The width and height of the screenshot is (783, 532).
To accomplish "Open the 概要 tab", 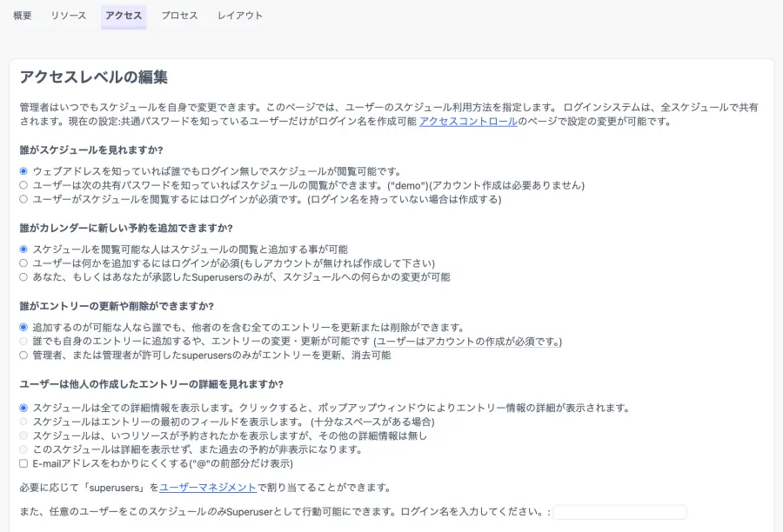I will [23, 16].
